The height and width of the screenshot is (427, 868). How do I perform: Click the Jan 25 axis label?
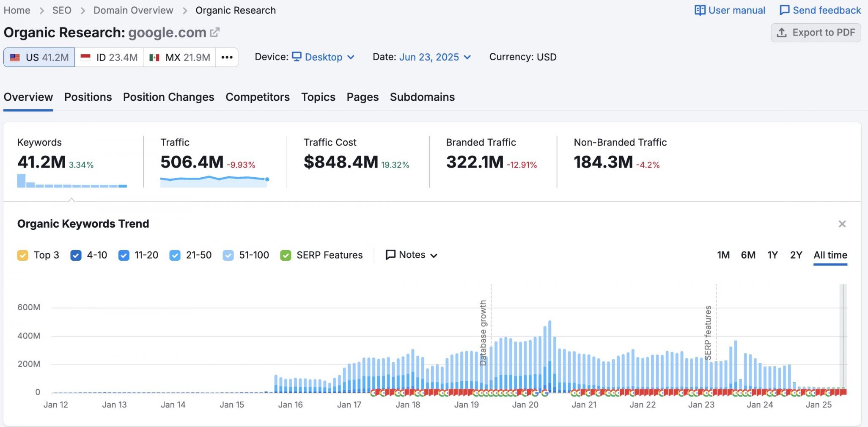[x=819, y=405]
